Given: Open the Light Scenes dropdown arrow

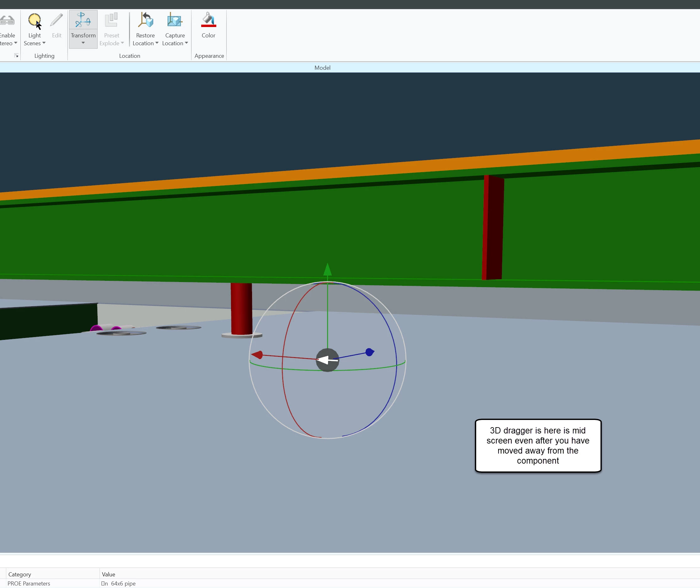Looking at the screenshot, I should (x=44, y=43).
